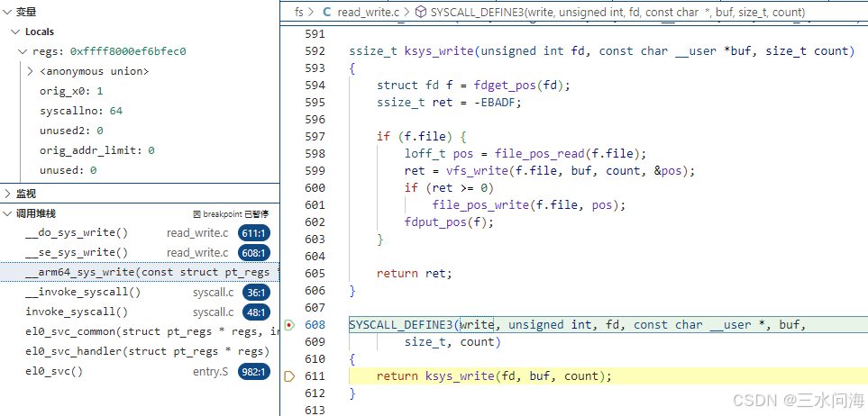Select __arm64_sys_write stack frame
868x416 pixels.
click(x=140, y=272)
